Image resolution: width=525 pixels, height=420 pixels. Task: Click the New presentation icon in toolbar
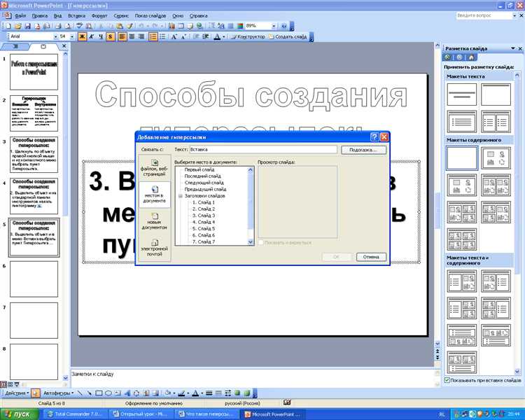[x=8, y=26]
